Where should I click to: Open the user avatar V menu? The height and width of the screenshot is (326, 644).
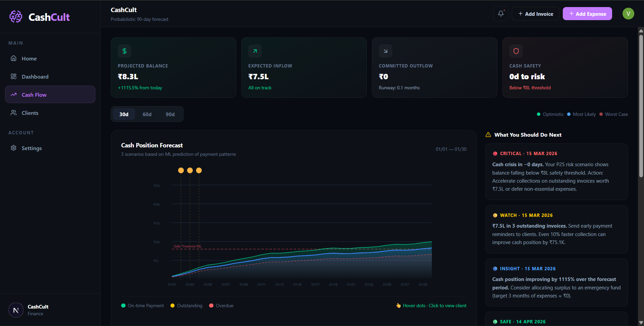point(628,13)
